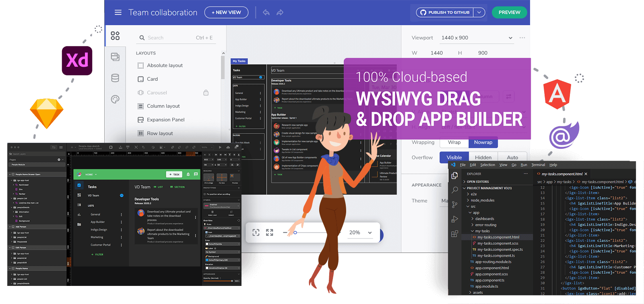The width and height of the screenshot is (644, 304).
Task: Add a page with Sketch Pages plus icon
Action: click(59, 160)
